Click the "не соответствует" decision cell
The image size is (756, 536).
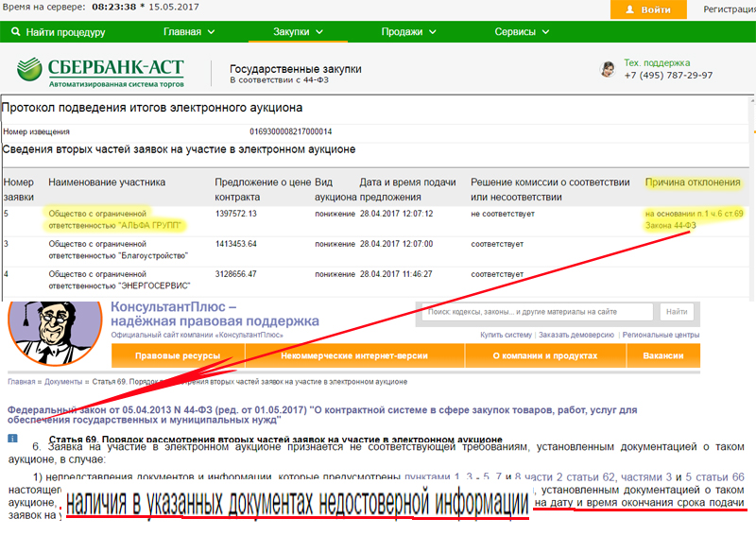(503, 214)
